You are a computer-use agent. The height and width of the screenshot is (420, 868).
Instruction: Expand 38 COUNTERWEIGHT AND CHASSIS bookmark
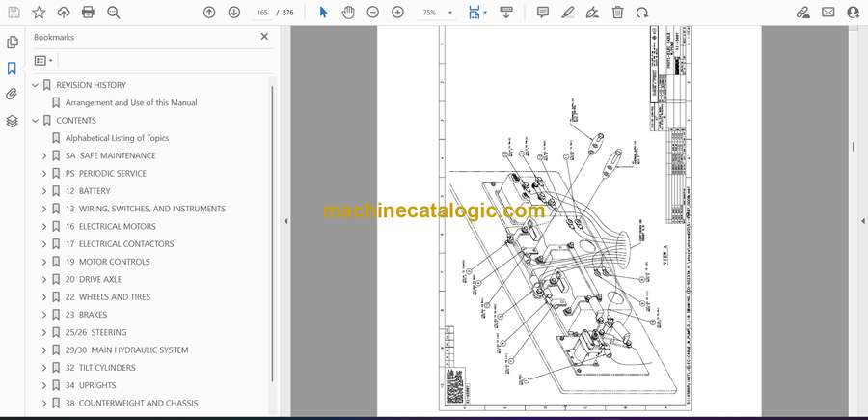click(x=44, y=404)
